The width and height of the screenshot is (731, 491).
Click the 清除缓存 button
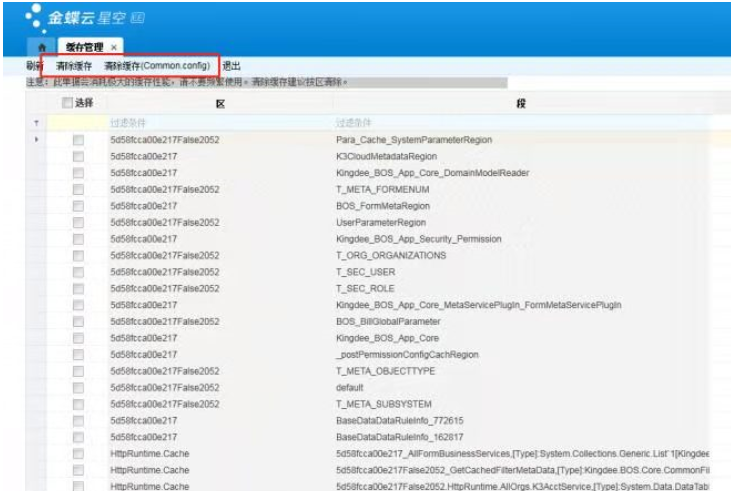coord(74,66)
